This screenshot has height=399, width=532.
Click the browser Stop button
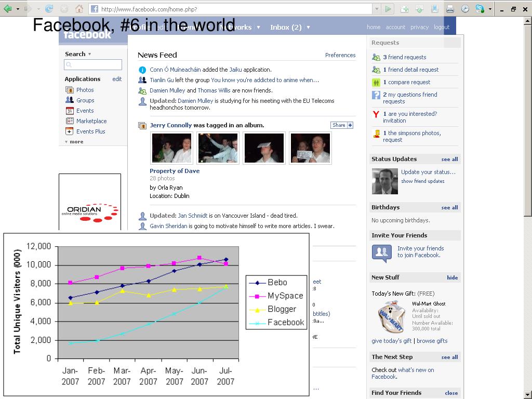tap(64, 9)
